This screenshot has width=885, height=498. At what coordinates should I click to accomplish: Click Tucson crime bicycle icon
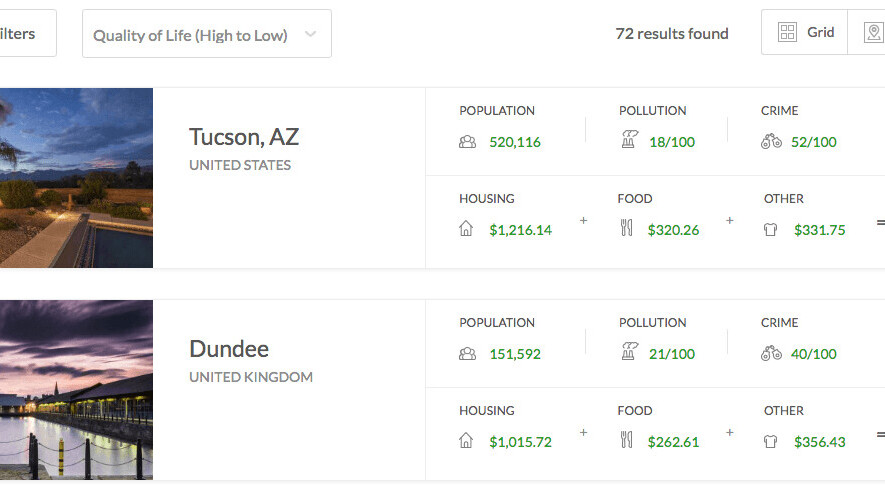coord(771,142)
